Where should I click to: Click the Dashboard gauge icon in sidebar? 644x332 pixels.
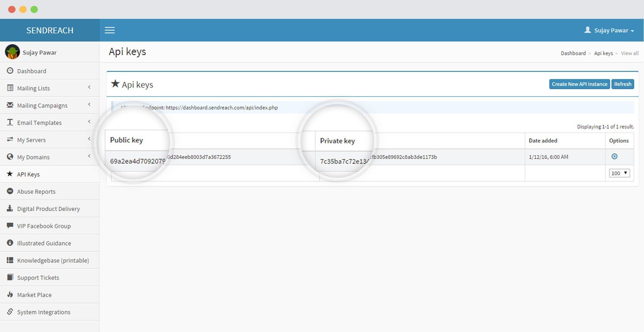[x=10, y=71]
